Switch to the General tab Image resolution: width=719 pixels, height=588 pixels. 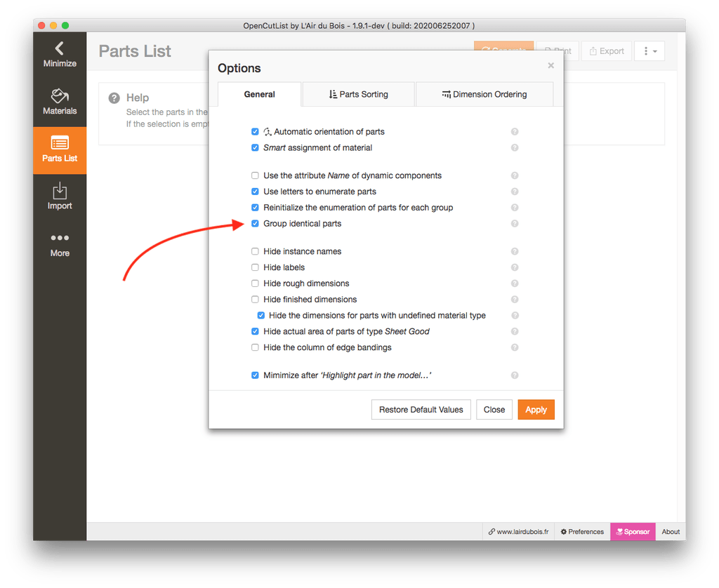[x=260, y=95]
